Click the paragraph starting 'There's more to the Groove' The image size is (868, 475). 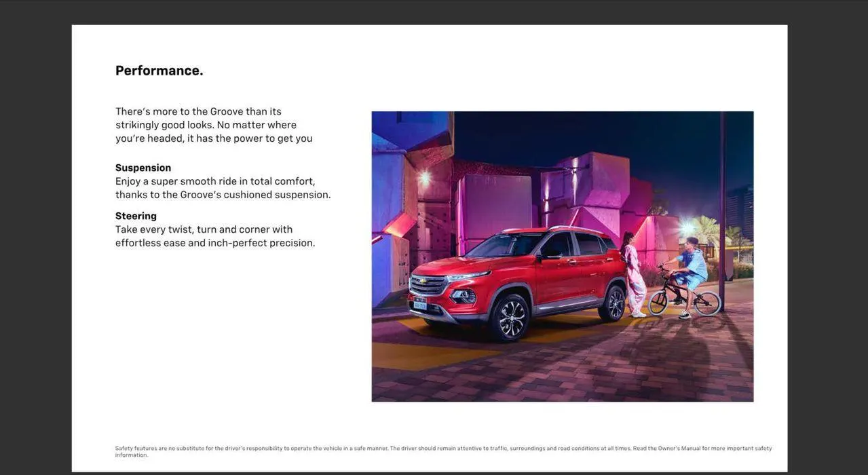pyautogui.click(x=214, y=125)
